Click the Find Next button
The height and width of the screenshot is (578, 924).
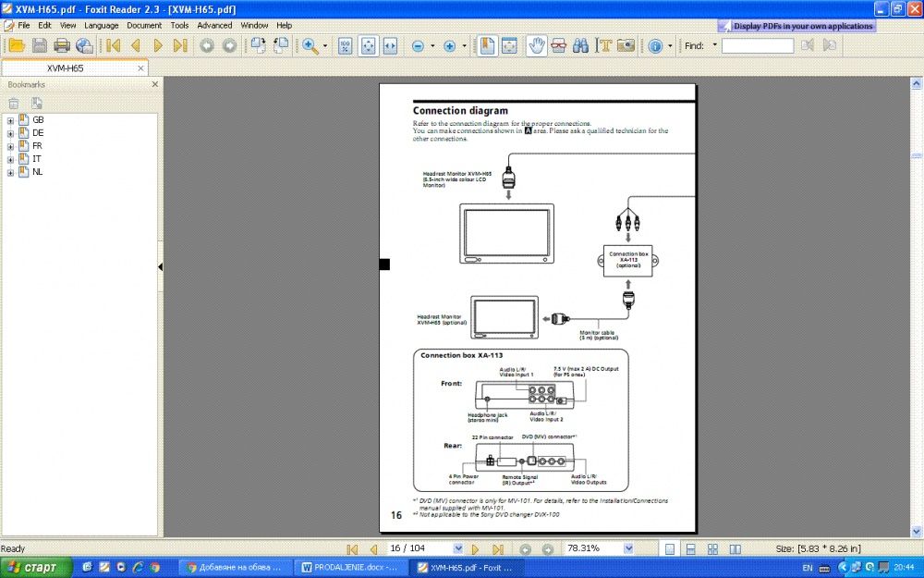pos(830,45)
